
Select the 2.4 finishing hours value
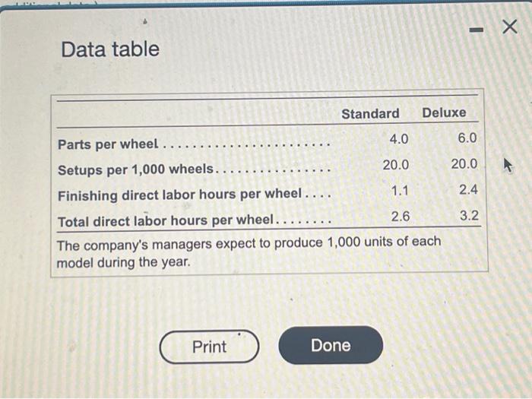point(469,189)
